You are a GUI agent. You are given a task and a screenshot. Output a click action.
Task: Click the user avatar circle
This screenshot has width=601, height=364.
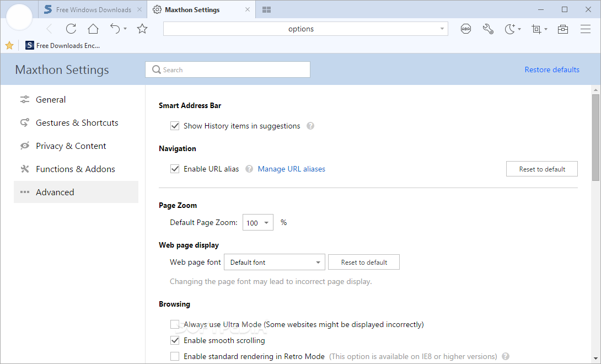pyautogui.click(x=19, y=17)
